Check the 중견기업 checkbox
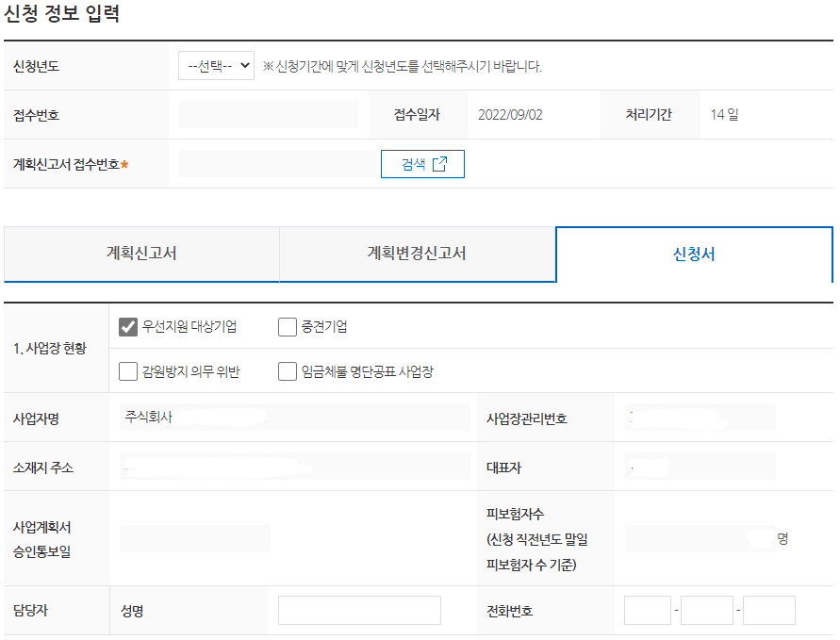Screen dimensions: 840x640 coord(288,327)
